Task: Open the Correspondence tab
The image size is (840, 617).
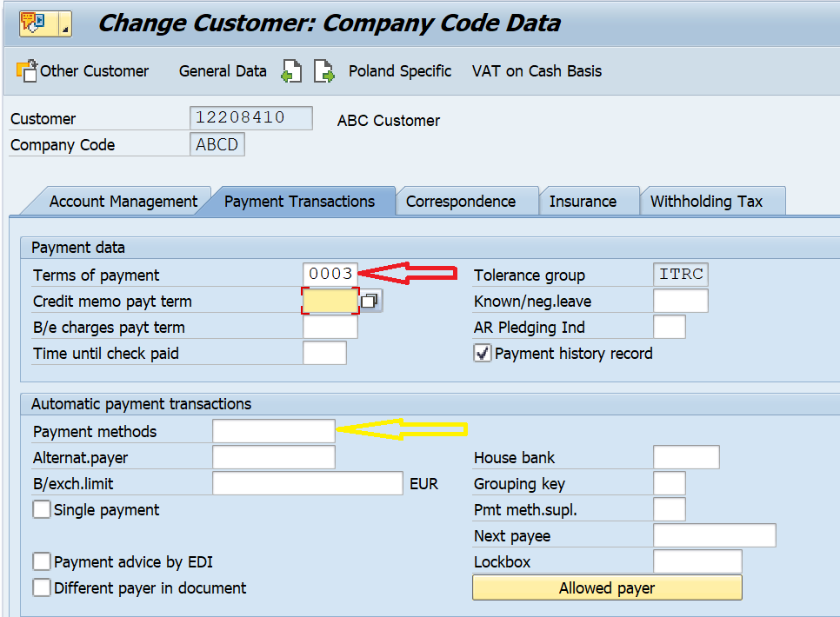Action: pos(461,202)
